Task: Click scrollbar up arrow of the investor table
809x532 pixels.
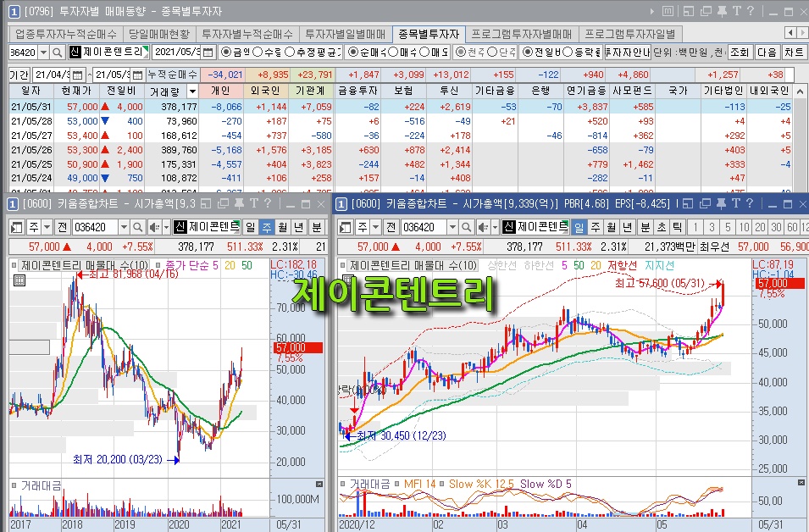Action: point(801,91)
